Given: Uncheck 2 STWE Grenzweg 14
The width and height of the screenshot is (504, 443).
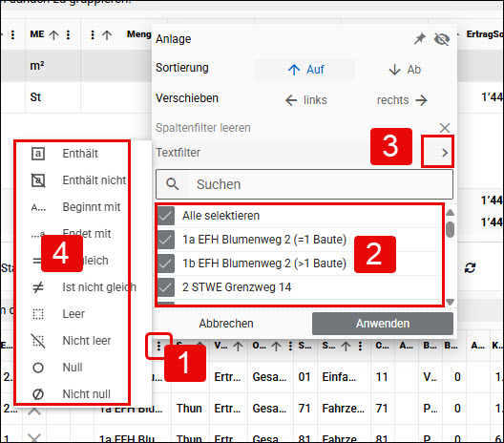Looking at the screenshot, I should point(166,287).
